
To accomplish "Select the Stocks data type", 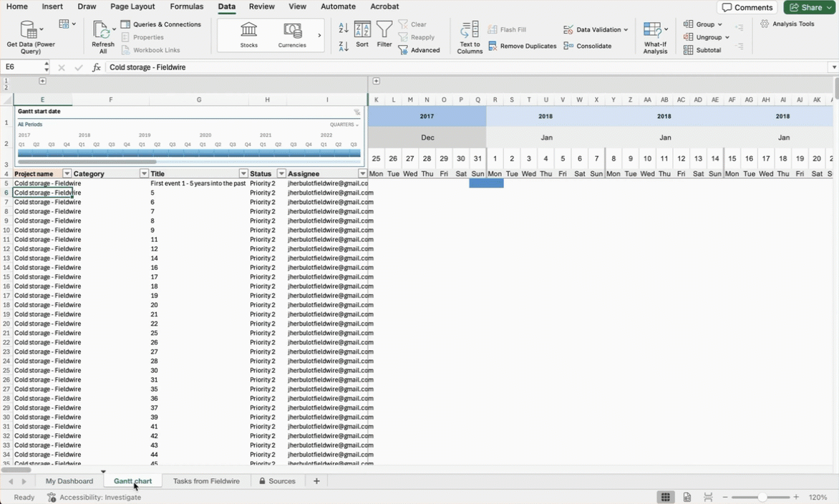I will coord(248,34).
